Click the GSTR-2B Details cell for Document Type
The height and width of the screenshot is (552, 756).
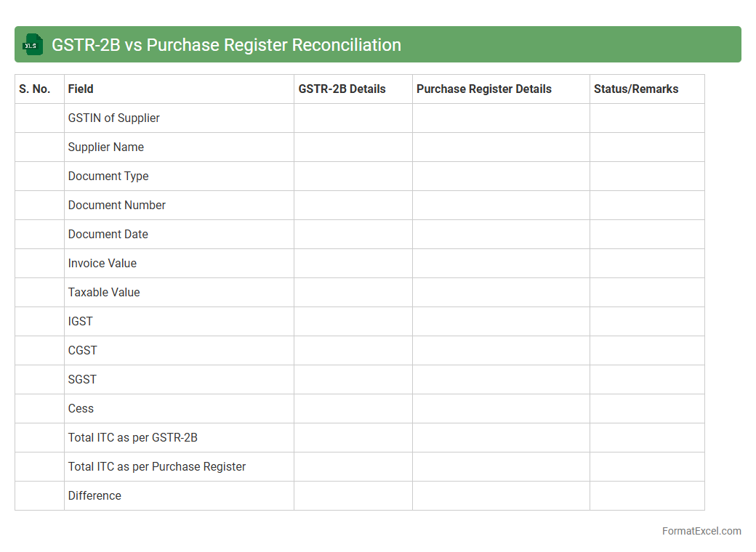pyautogui.click(x=353, y=176)
